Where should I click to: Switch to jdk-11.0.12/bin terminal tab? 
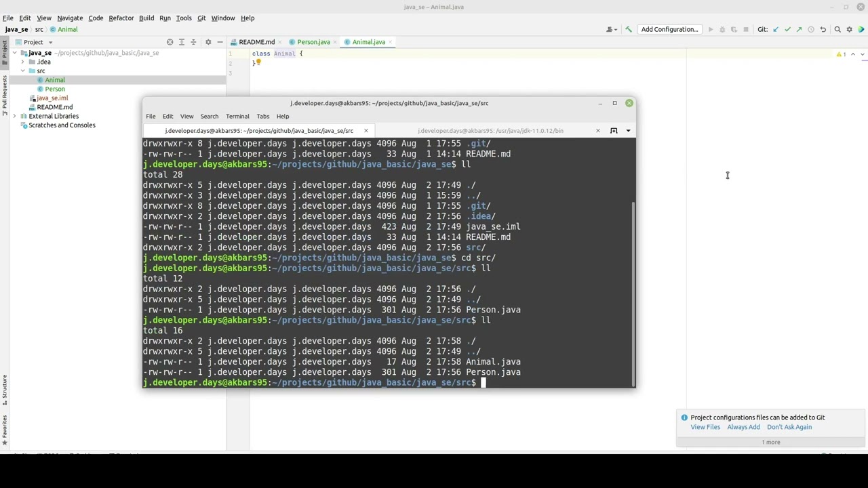click(490, 130)
